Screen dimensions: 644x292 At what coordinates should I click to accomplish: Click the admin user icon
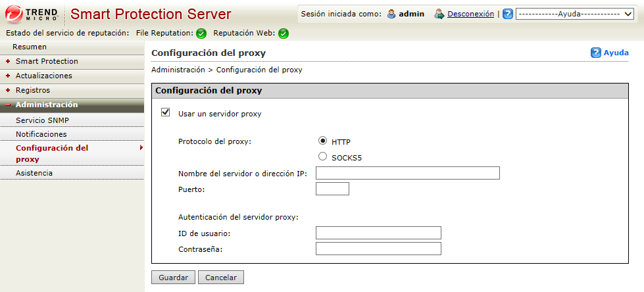pos(391,14)
